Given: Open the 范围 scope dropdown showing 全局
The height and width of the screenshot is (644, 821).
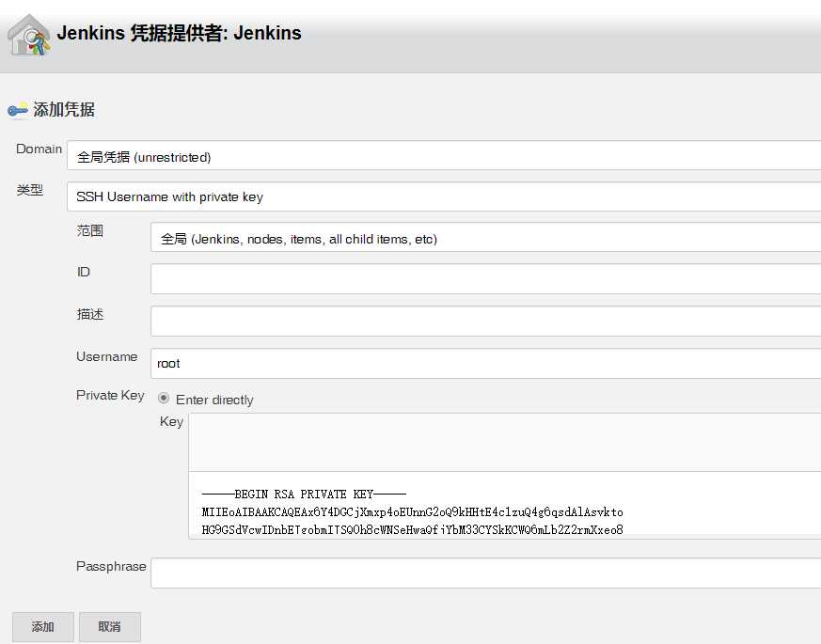Looking at the screenshot, I should (485, 237).
